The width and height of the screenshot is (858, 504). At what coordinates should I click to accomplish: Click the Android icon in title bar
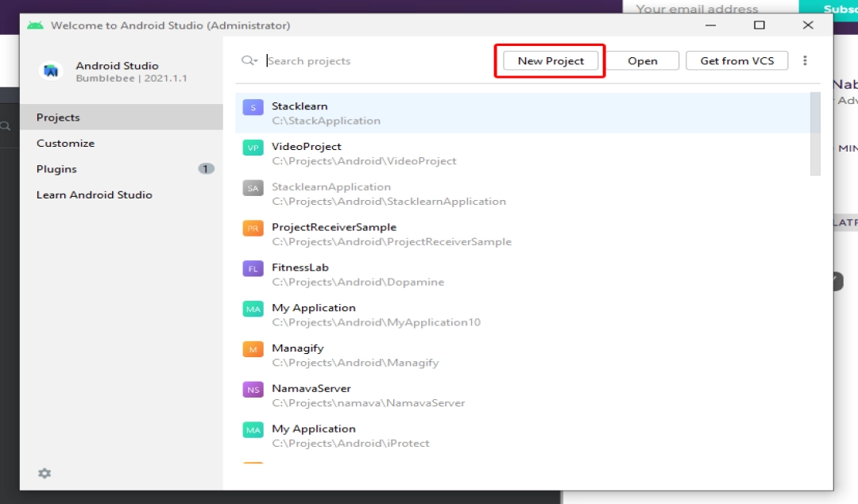tap(35, 25)
